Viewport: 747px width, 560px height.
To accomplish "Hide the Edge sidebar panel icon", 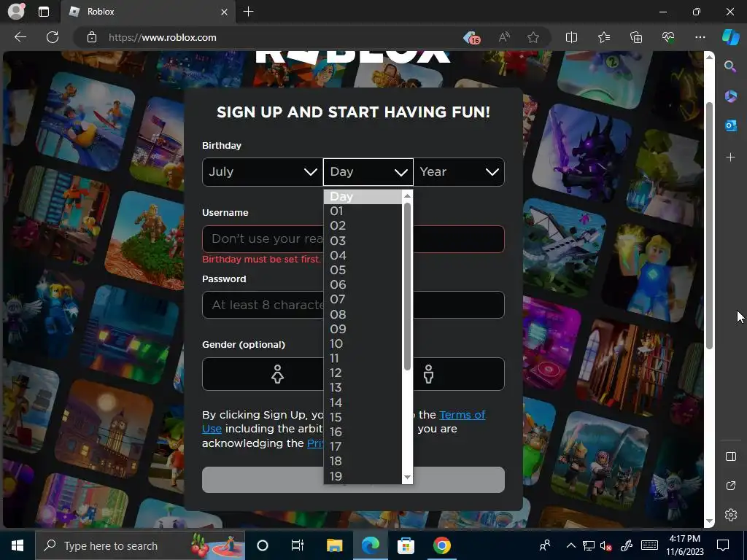I will pos(731,456).
